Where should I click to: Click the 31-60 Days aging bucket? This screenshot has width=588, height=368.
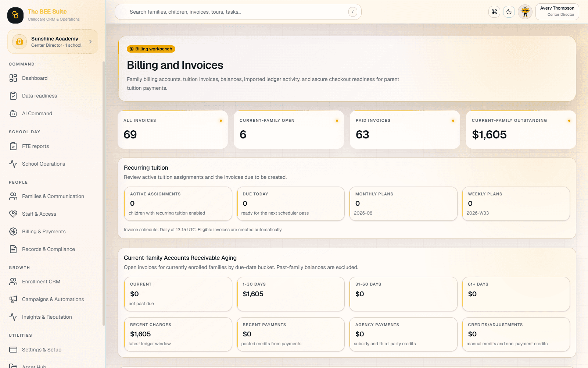(x=403, y=294)
